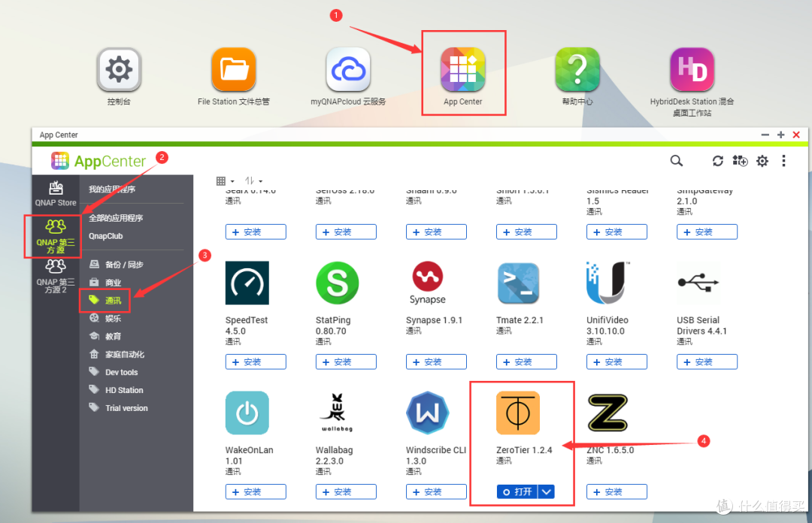The image size is (812, 523).
Task: Select 全部的应用程序 category
Action: point(116,218)
